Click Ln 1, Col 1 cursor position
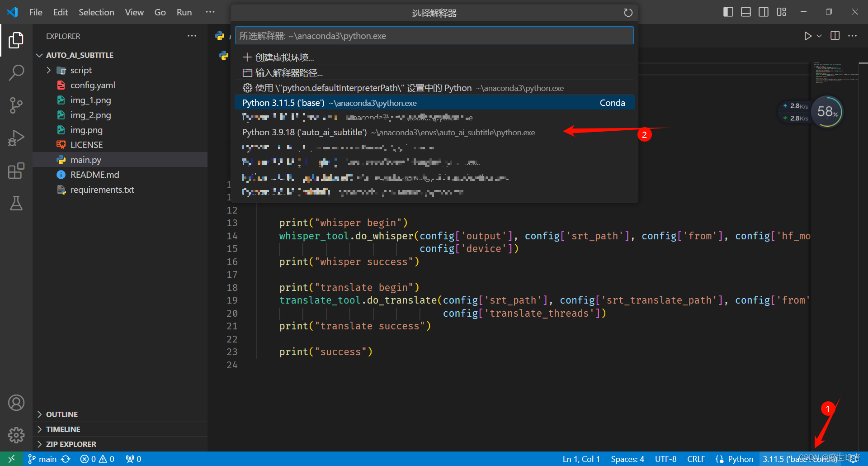Image resolution: width=868 pixels, height=466 pixels. [581, 459]
